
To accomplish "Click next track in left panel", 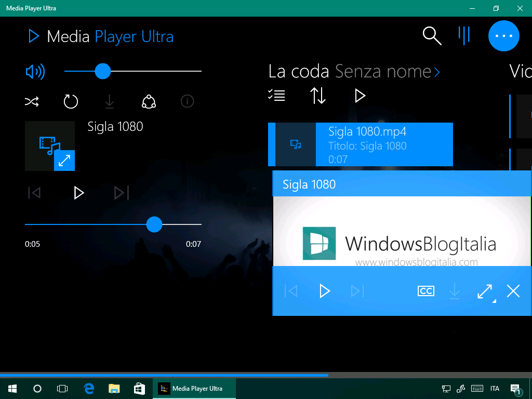I will [122, 193].
